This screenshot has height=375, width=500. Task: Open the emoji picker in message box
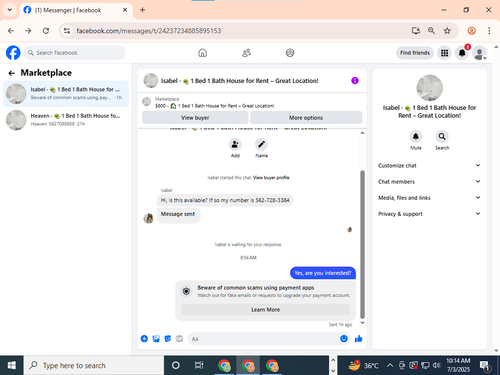click(x=344, y=339)
